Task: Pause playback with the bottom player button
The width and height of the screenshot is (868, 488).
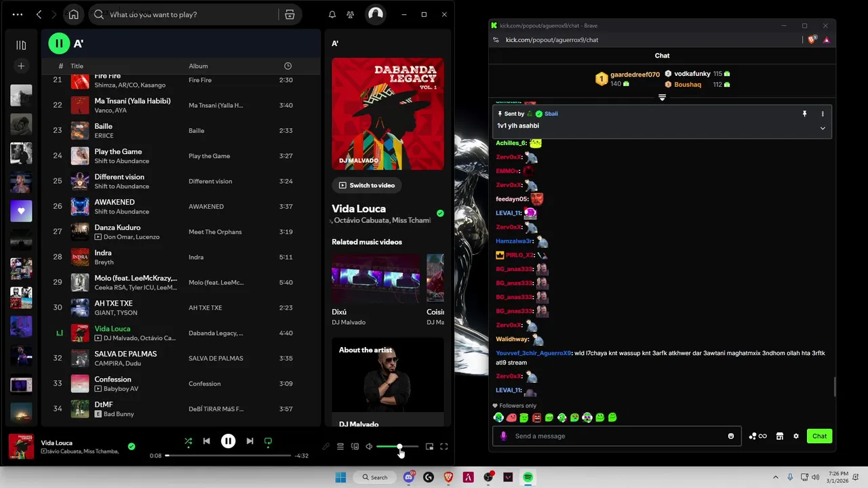Action: [x=228, y=441]
